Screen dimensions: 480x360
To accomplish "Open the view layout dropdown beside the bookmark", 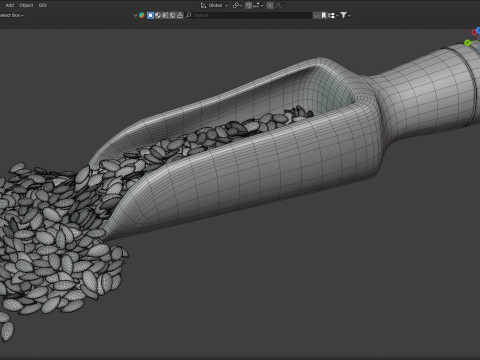I will [x=333, y=15].
